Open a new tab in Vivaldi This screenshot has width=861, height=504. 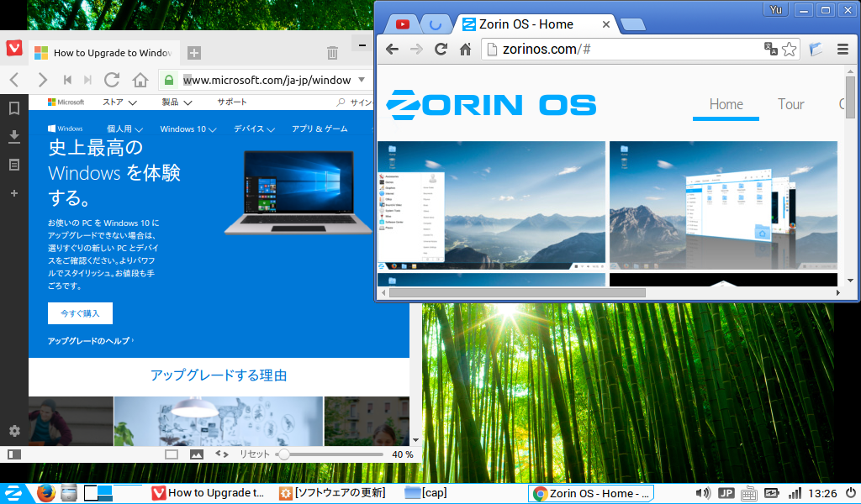(194, 53)
